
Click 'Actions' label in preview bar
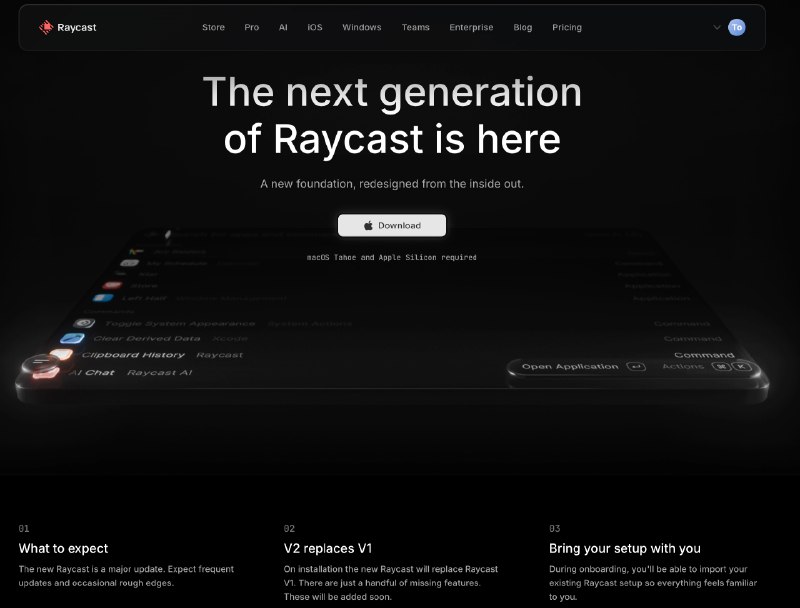(x=683, y=366)
